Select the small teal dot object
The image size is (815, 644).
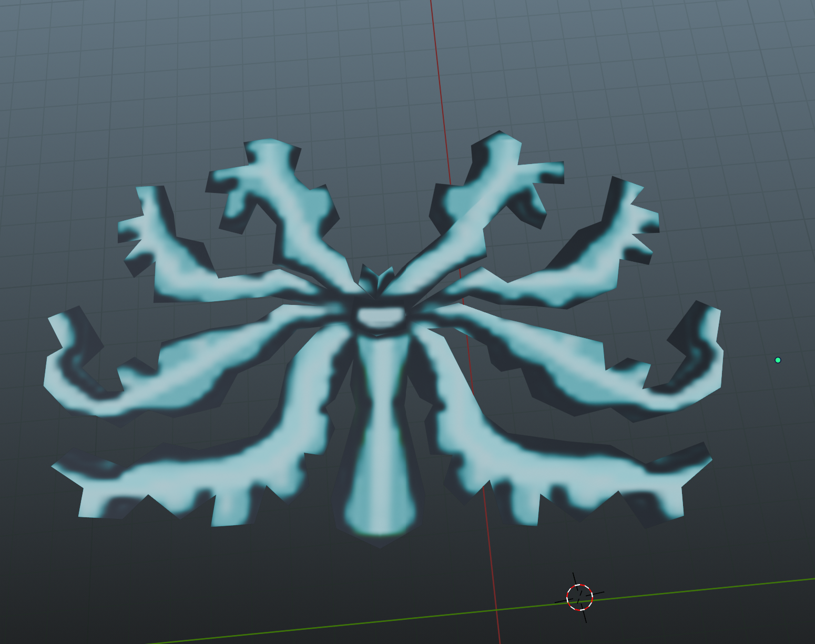pos(778,360)
